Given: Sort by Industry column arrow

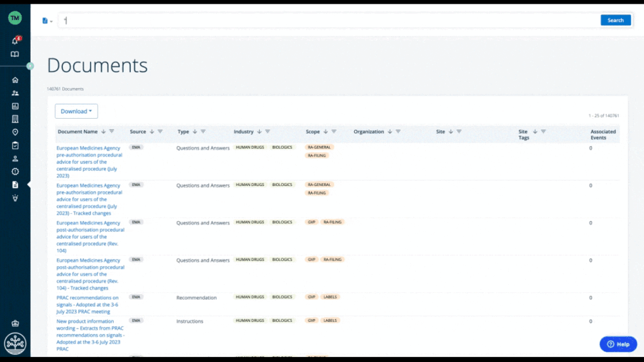Looking at the screenshot, I should (x=259, y=132).
